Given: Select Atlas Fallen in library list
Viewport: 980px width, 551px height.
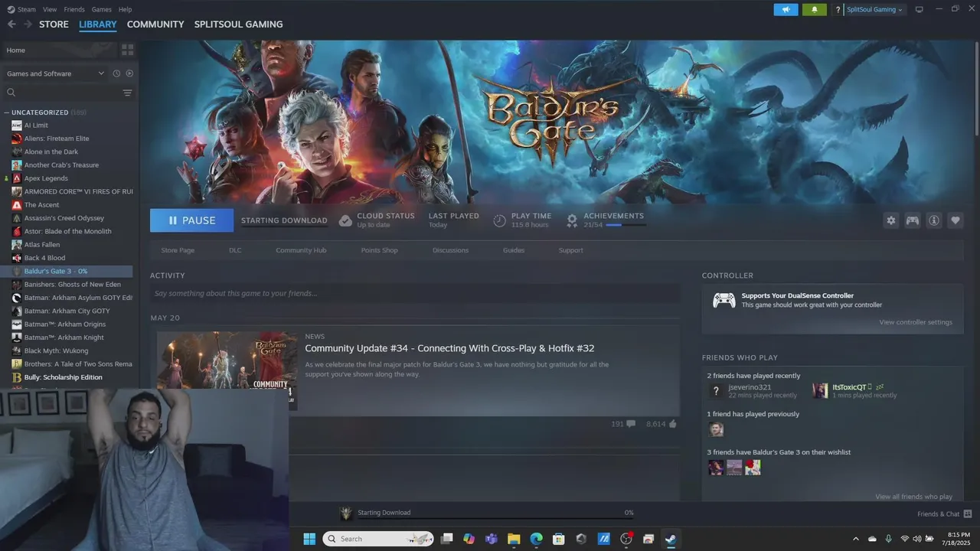Looking at the screenshot, I should pos(41,245).
